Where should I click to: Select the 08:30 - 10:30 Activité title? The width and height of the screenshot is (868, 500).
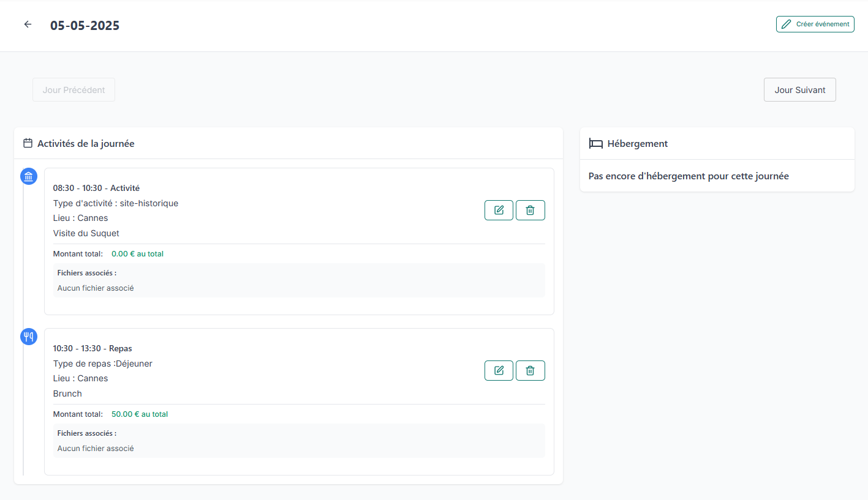96,188
